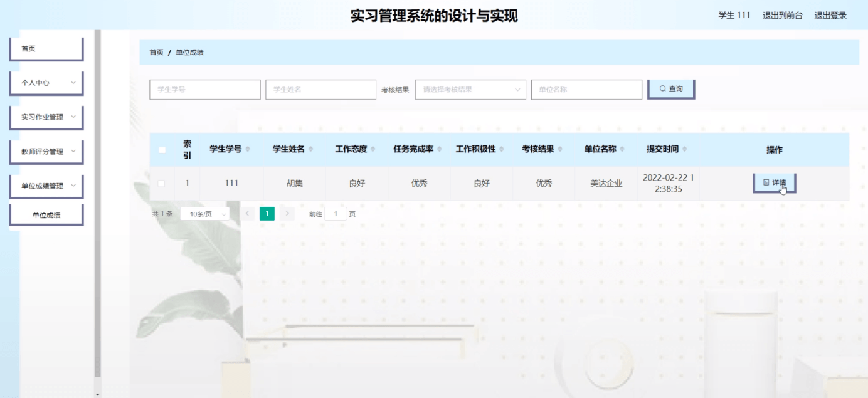Click the 单位成绩 breadcrumb item
Screen dimensions: 868x398
coord(189,52)
